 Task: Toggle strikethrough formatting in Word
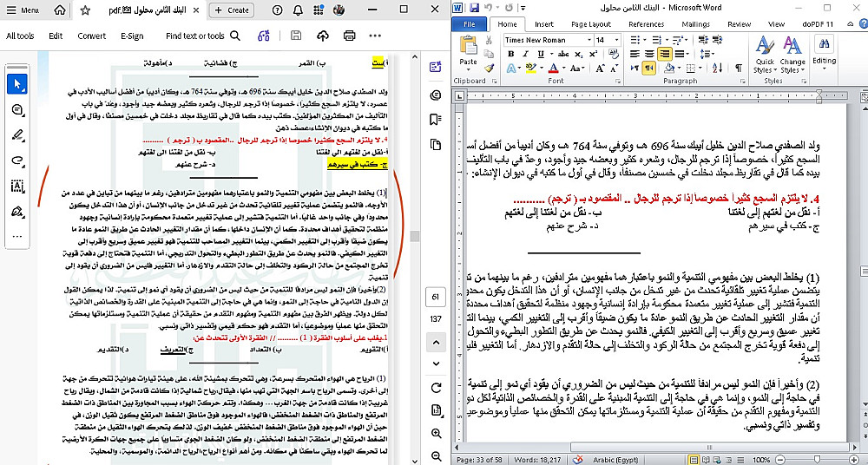(x=563, y=54)
